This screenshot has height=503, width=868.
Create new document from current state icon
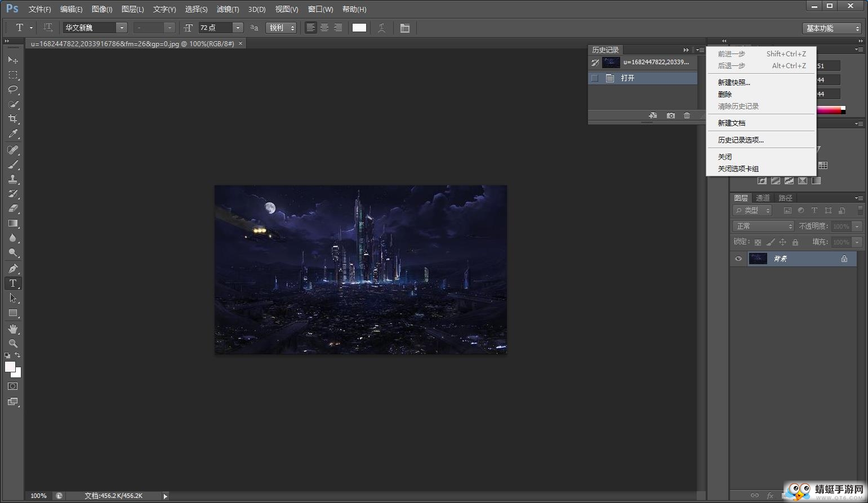click(653, 115)
